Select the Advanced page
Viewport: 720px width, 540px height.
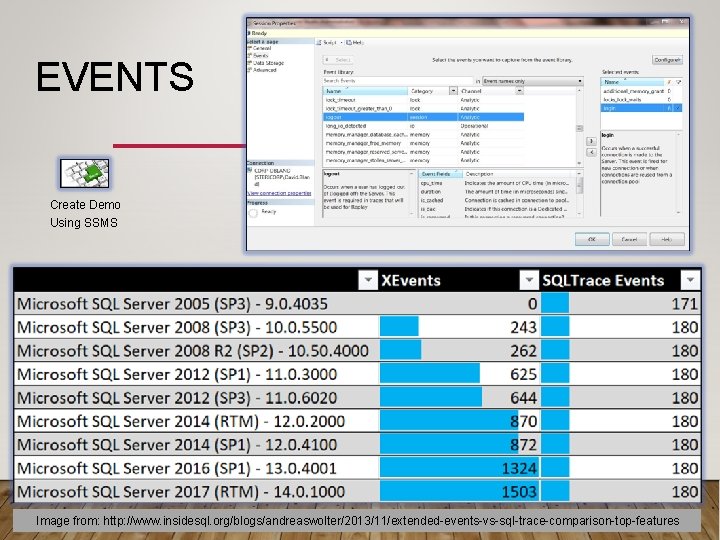(x=264, y=70)
